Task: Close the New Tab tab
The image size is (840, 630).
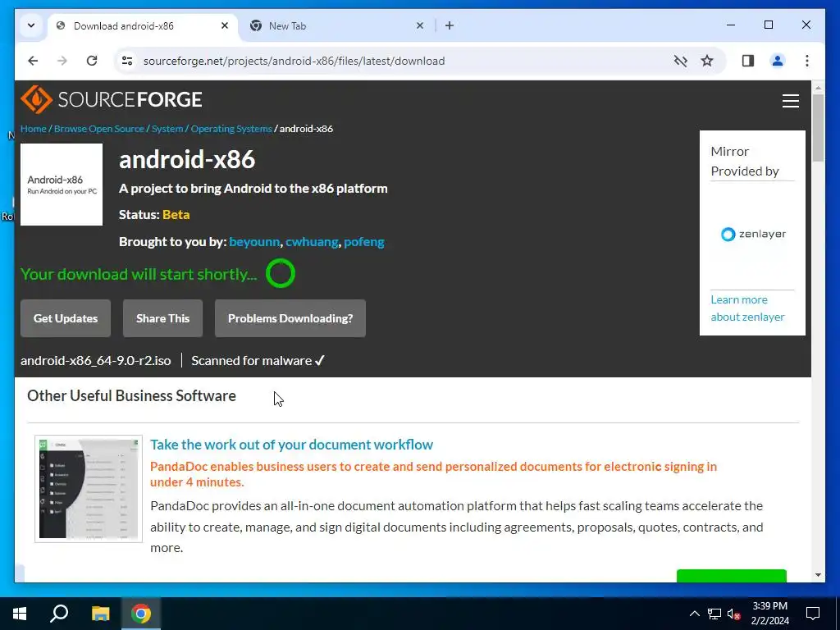Action: click(x=420, y=25)
